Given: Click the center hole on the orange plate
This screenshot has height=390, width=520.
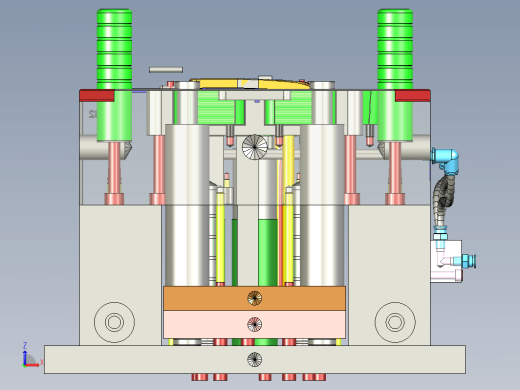Looking at the screenshot, I should coord(254,298).
